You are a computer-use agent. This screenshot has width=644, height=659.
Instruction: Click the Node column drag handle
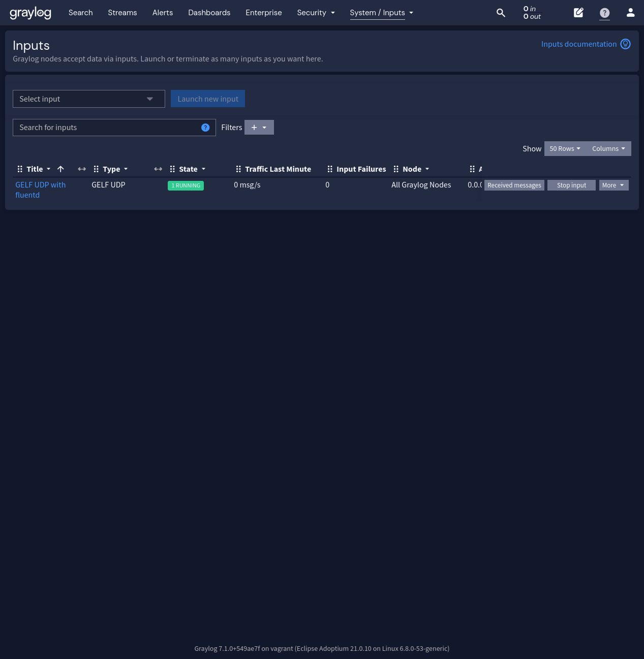pyautogui.click(x=396, y=169)
